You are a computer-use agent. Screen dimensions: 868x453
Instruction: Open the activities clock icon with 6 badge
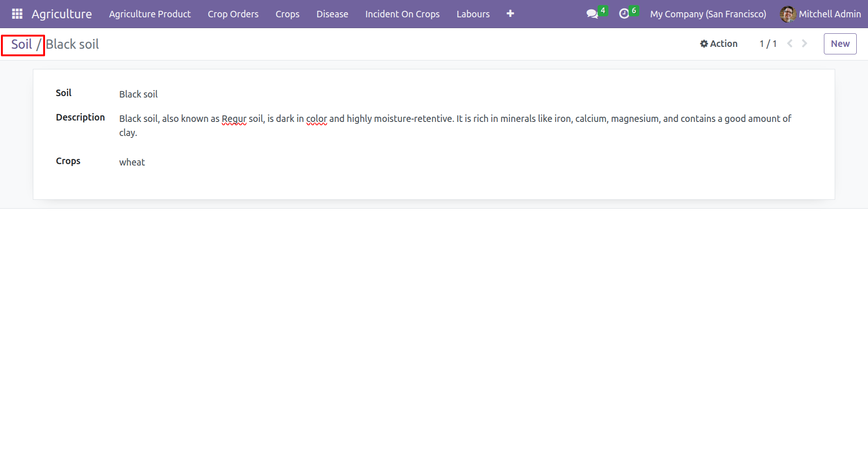[x=628, y=13]
